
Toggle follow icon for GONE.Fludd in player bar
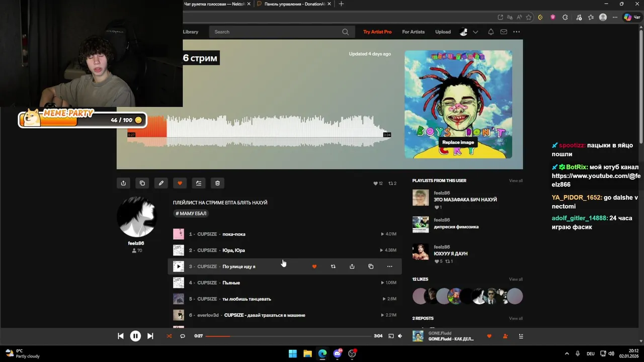[x=505, y=336]
